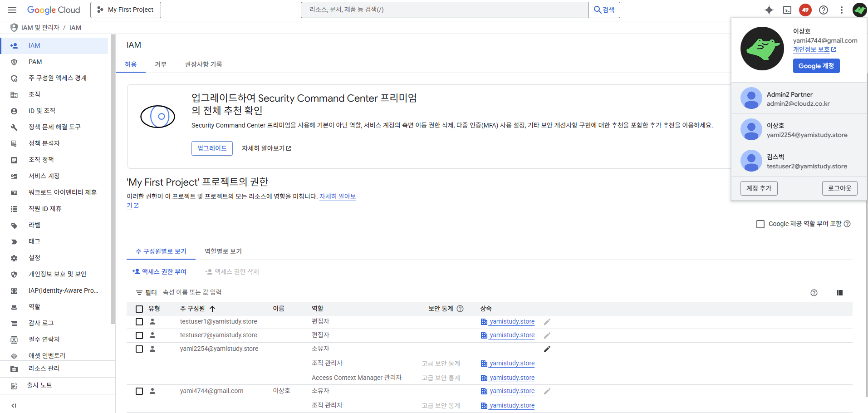The width and height of the screenshot is (868, 413).
Task: Open the help question mark menu
Action: 824,10
